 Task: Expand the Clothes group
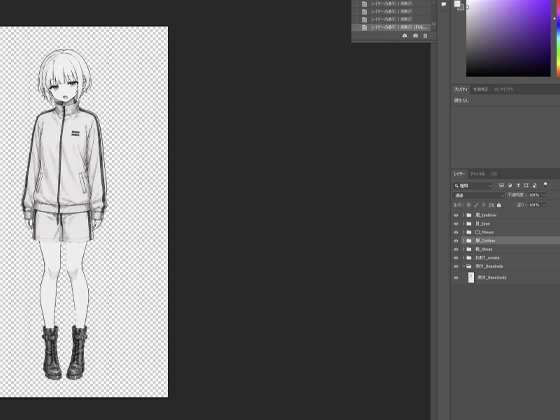(464, 241)
